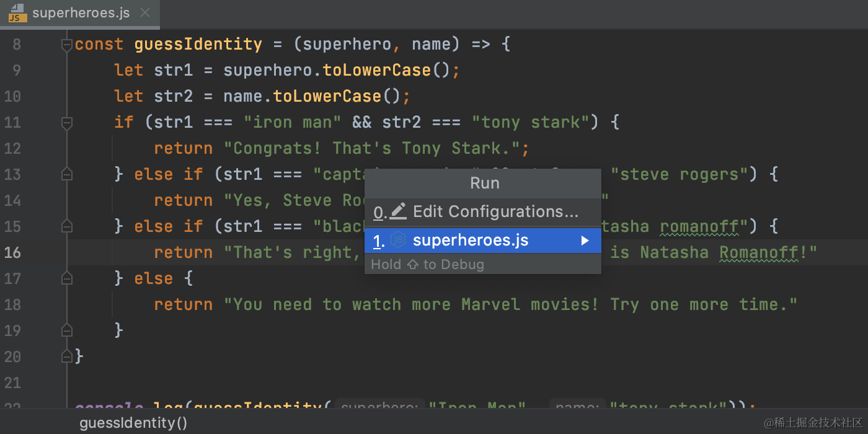The image size is (868, 434).
Task: Toggle the fold marker on line 15
Action: coord(67,227)
